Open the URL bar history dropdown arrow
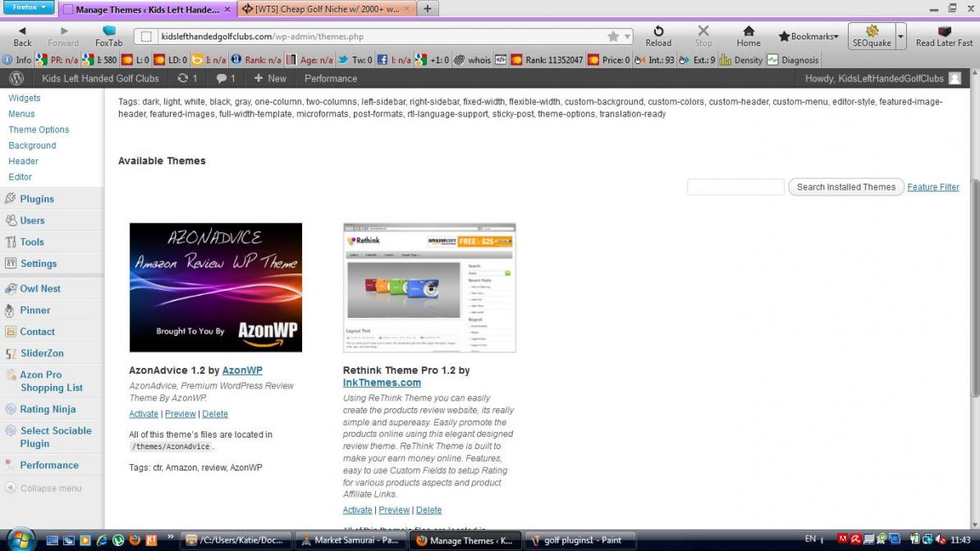Viewport: 980px width, 551px height. tap(627, 36)
